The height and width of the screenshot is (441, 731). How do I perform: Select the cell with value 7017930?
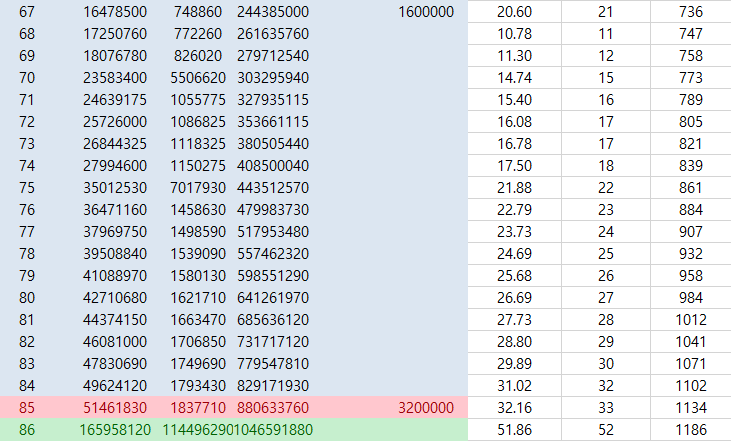197,188
